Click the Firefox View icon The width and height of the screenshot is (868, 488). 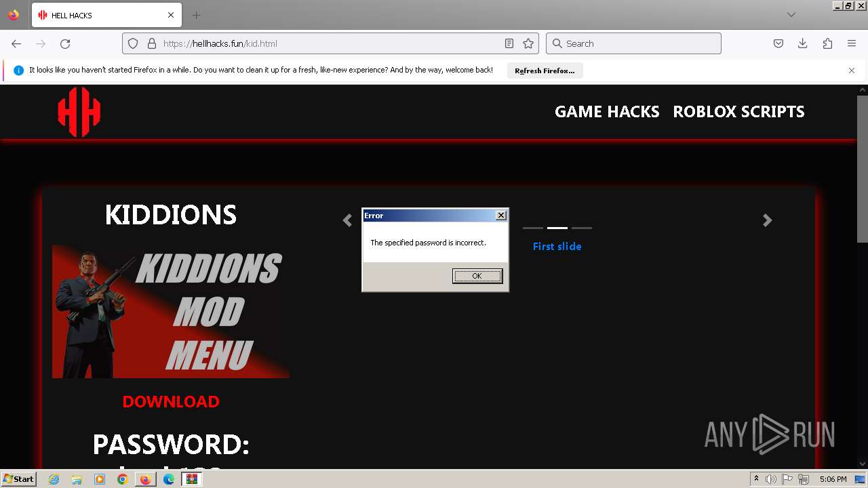pos(14,15)
